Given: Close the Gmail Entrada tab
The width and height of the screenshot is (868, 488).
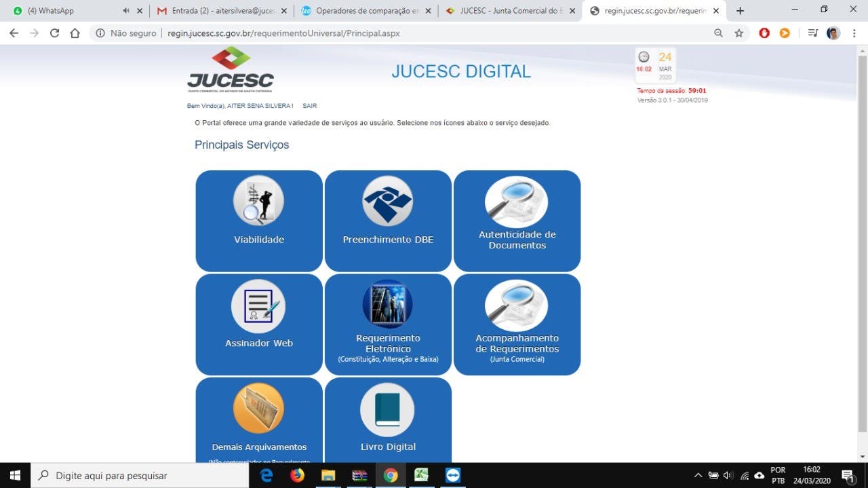Looking at the screenshot, I should (x=283, y=11).
